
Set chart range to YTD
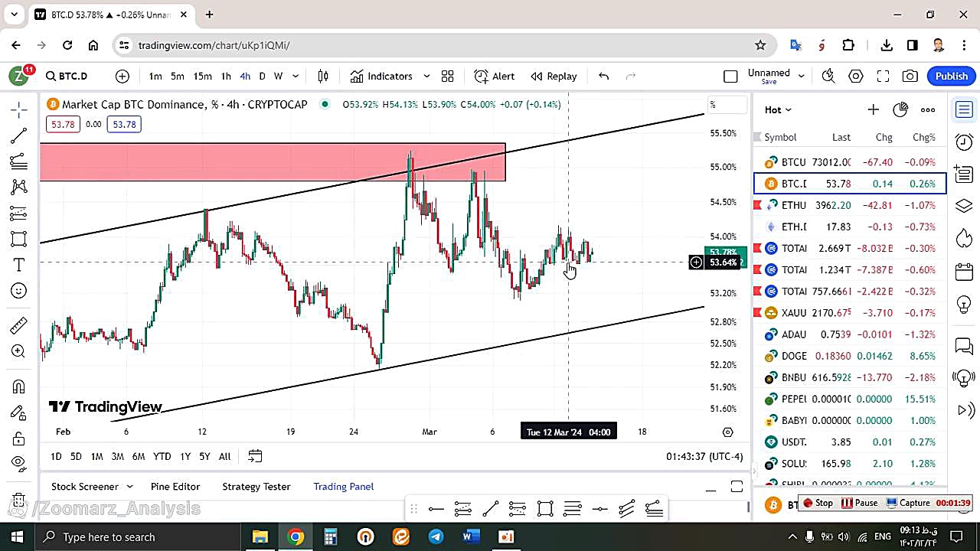point(162,456)
